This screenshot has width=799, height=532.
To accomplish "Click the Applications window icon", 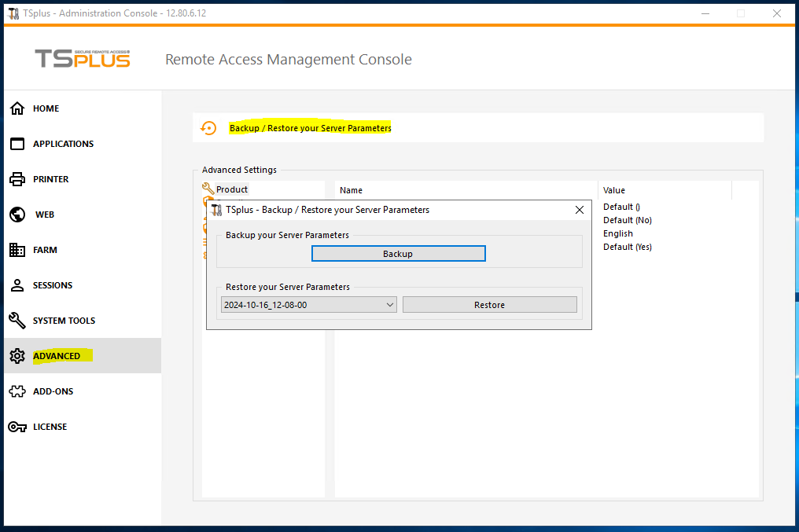I will (17, 144).
